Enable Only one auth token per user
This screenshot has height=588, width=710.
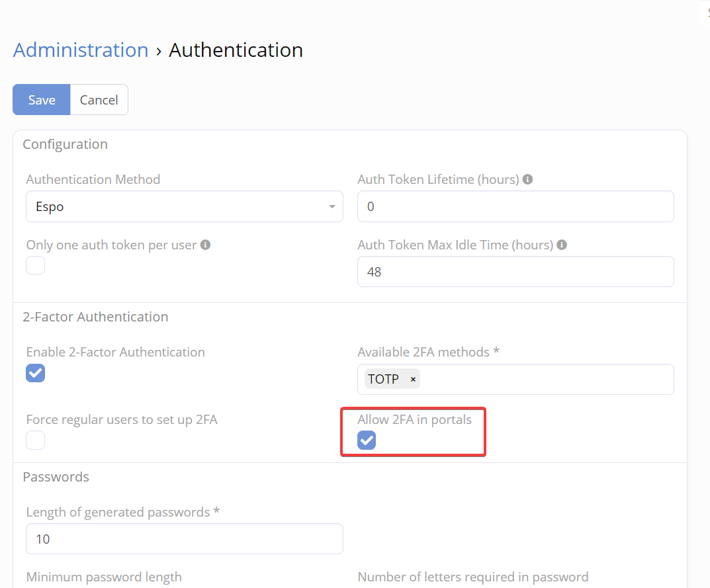[36, 266]
